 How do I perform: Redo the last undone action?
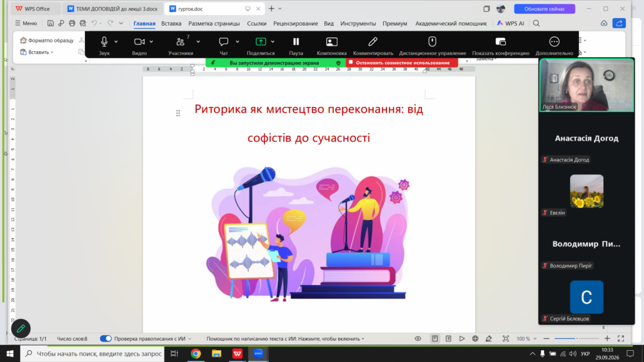point(110,23)
